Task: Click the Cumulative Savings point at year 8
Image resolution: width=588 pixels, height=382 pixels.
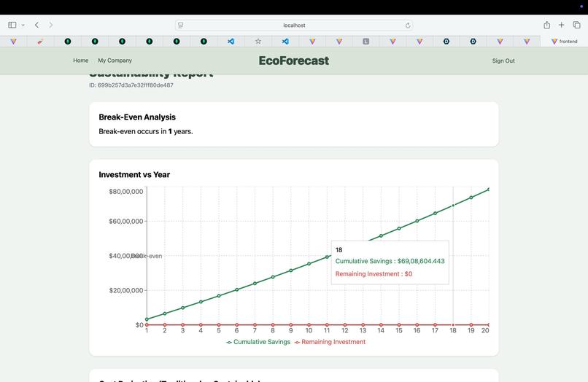Action: [x=273, y=277]
